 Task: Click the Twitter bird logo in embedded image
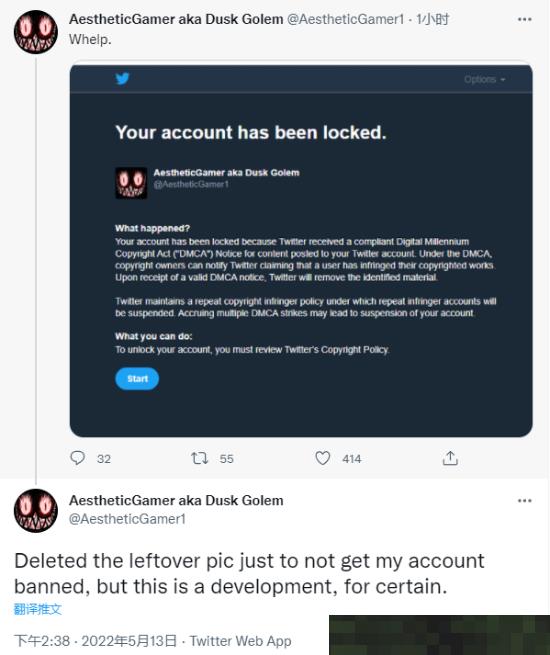(x=122, y=79)
